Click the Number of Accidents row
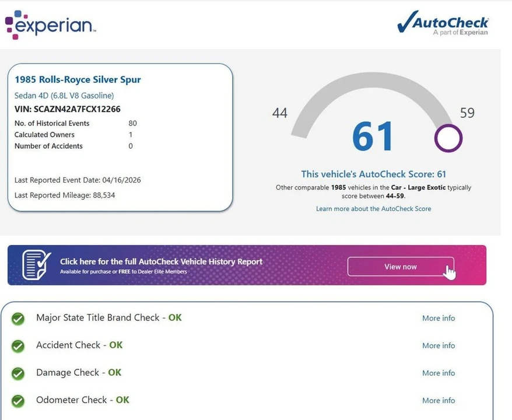 (x=73, y=146)
